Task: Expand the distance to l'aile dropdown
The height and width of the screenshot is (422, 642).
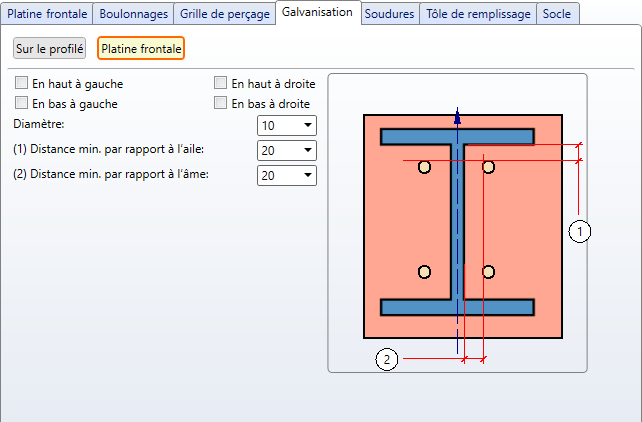Action: point(287,150)
